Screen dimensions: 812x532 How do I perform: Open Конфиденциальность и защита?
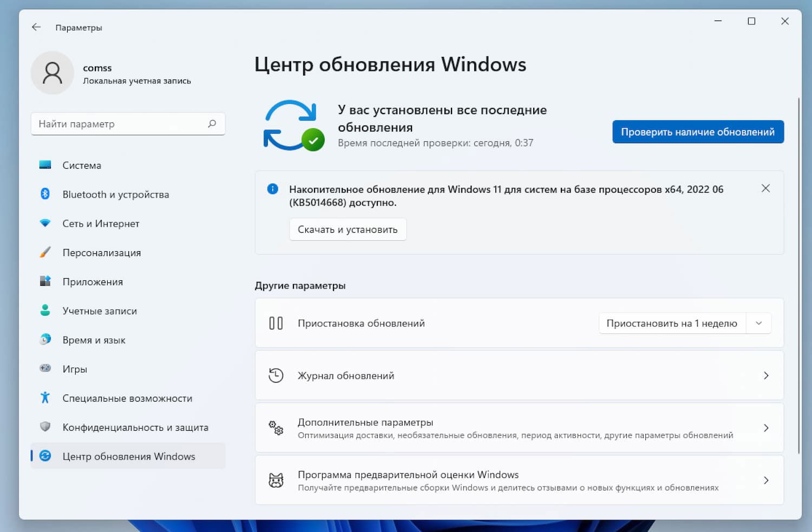[128, 427]
